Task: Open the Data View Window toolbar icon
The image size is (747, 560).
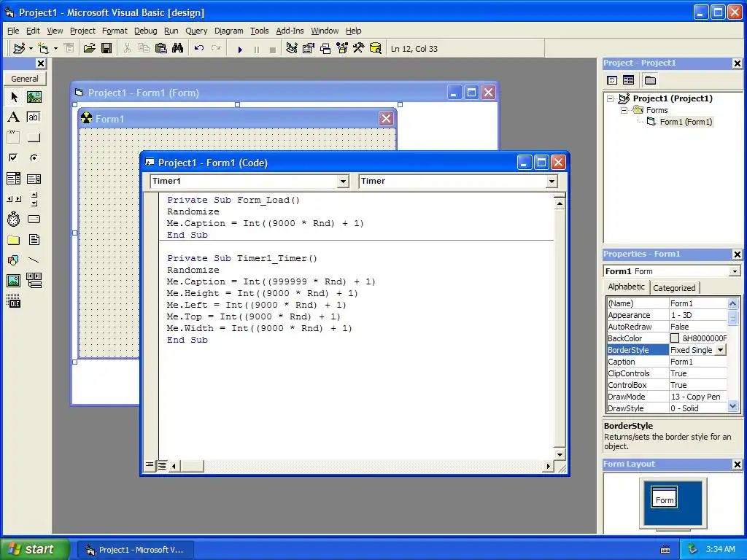Action: point(376,48)
